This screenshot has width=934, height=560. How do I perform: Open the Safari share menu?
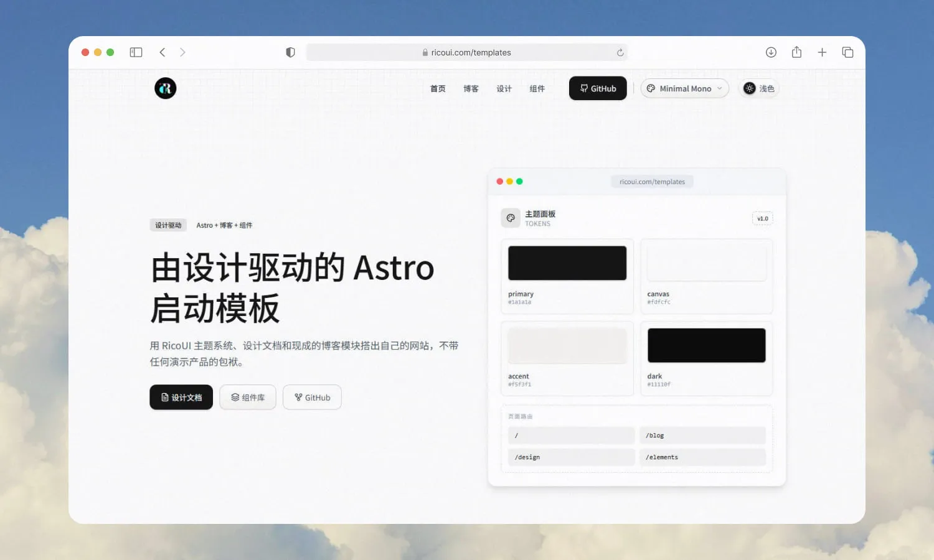(x=796, y=52)
